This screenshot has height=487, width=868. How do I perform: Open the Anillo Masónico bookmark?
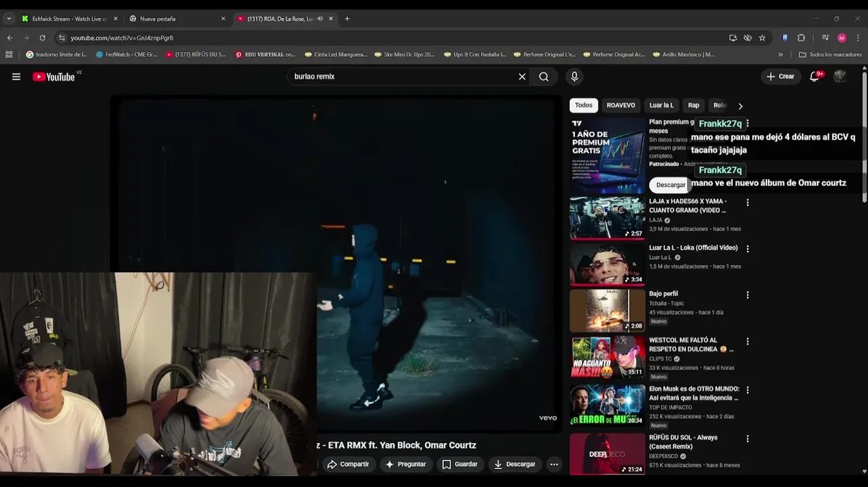click(683, 54)
